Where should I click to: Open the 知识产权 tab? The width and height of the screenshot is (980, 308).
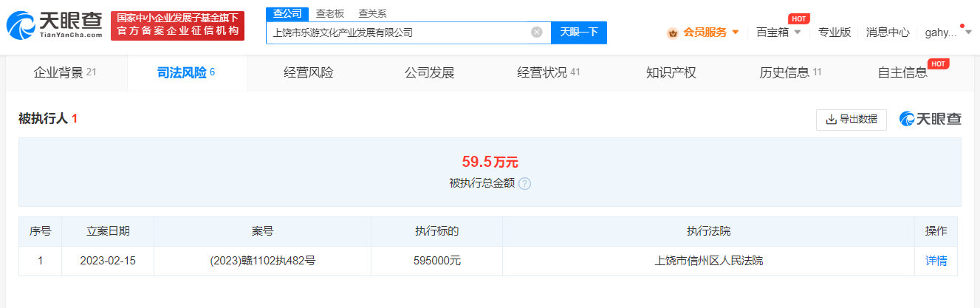coord(671,72)
